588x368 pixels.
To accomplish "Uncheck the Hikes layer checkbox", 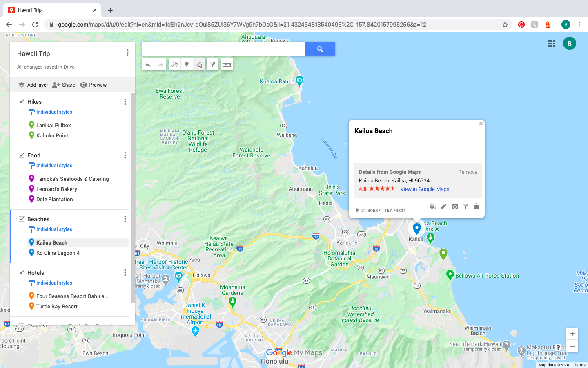I will pyautogui.click(x=22, y=101).
